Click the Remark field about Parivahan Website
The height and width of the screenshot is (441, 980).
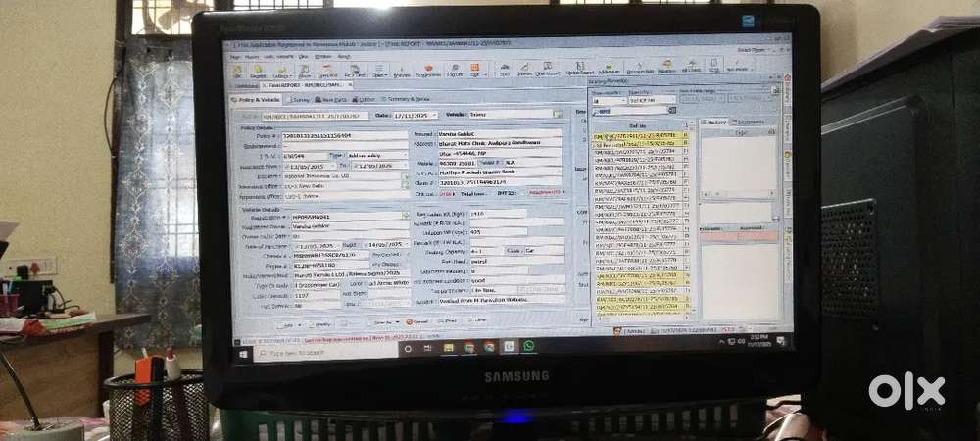point(501,301)
